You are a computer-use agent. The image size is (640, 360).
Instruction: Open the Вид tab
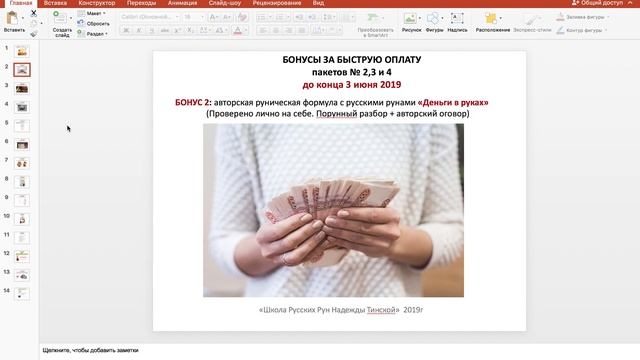318,3
